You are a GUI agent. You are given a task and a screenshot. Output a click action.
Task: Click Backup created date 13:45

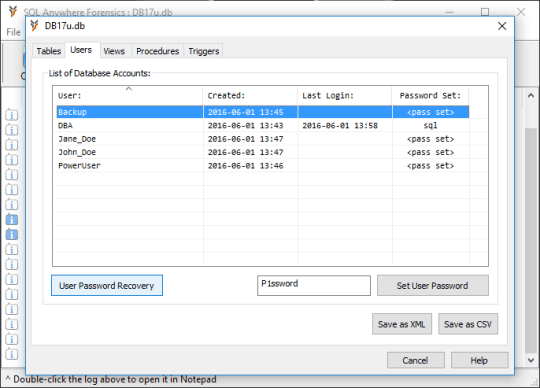246,112
